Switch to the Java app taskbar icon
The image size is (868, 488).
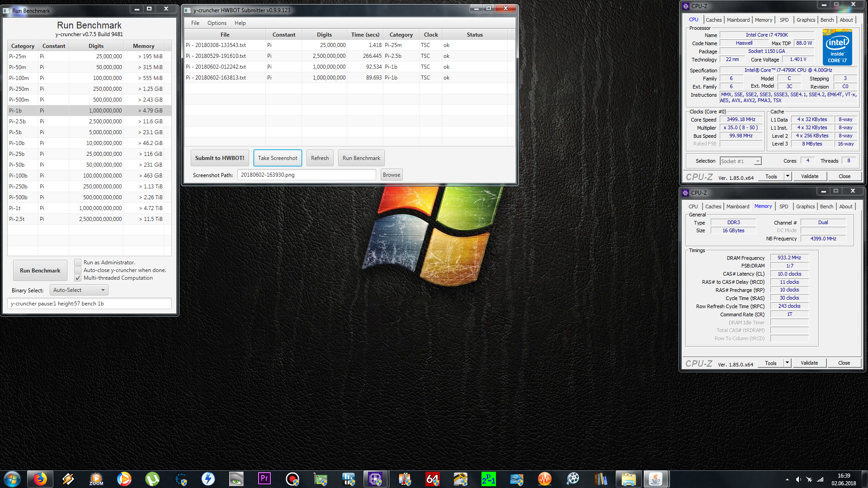tap(656, 479)
